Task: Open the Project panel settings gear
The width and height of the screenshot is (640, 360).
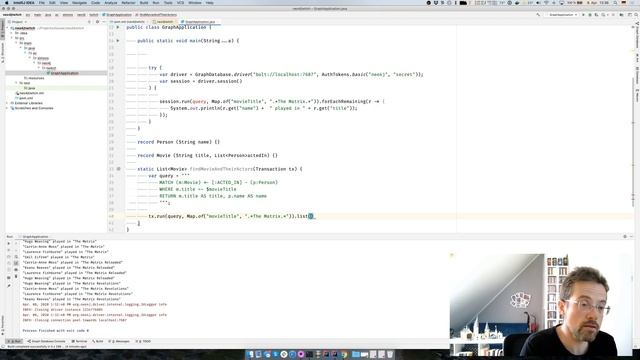Action: [x=97, y=22]
